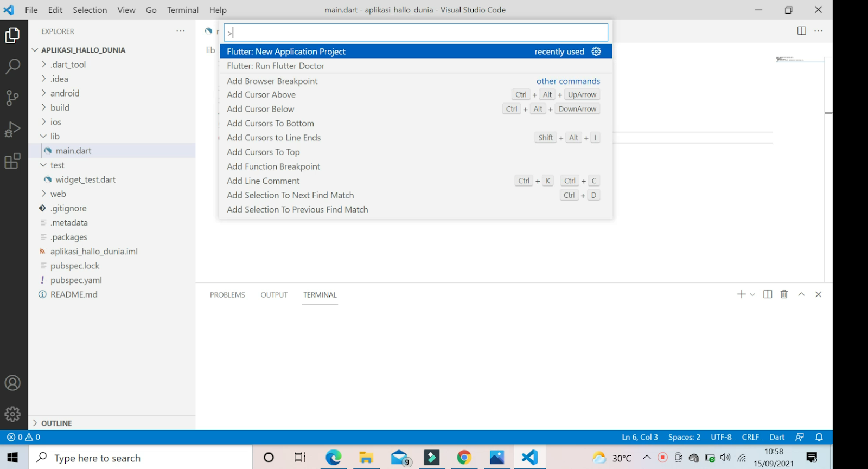Select Add Browser Breakpoint command
Viewport: 868px width, 469px height.
point(416,81)
